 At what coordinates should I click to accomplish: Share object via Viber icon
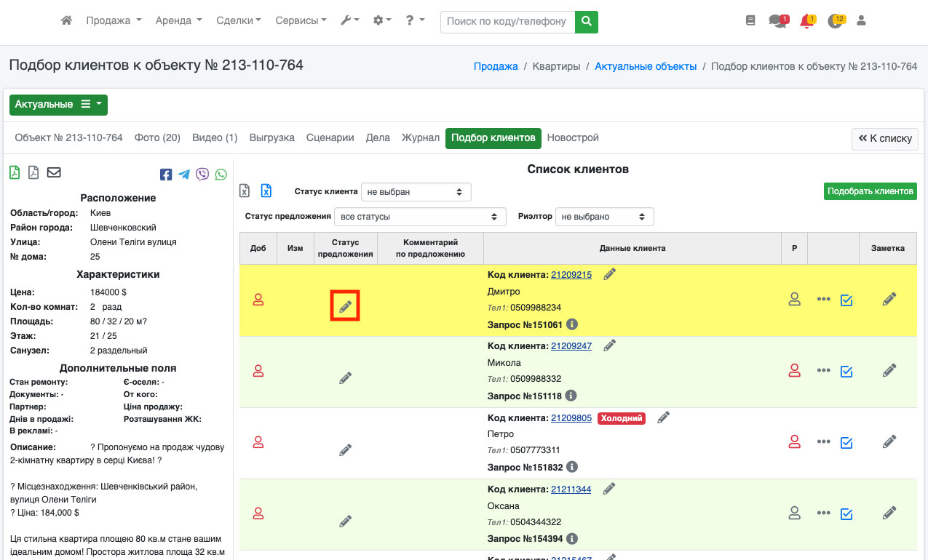202,175
